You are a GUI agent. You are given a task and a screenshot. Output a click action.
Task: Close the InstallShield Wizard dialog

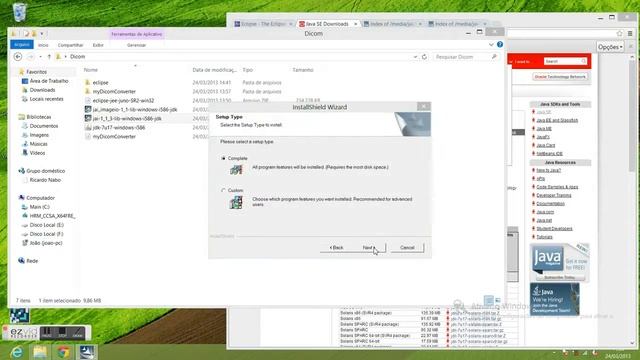click(x=424, y=107)
